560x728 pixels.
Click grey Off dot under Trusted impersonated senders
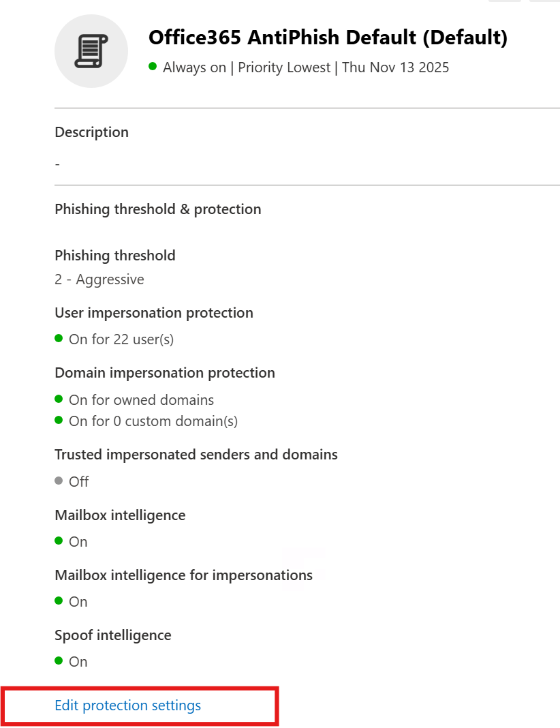59,481
